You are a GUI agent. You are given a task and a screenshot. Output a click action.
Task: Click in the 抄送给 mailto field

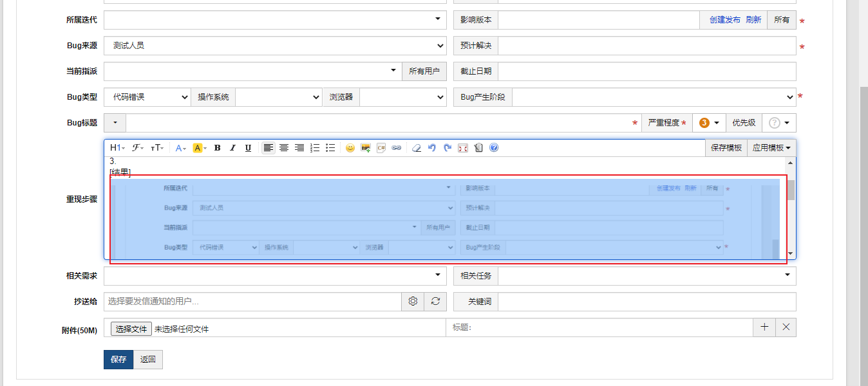coord(252,301)
